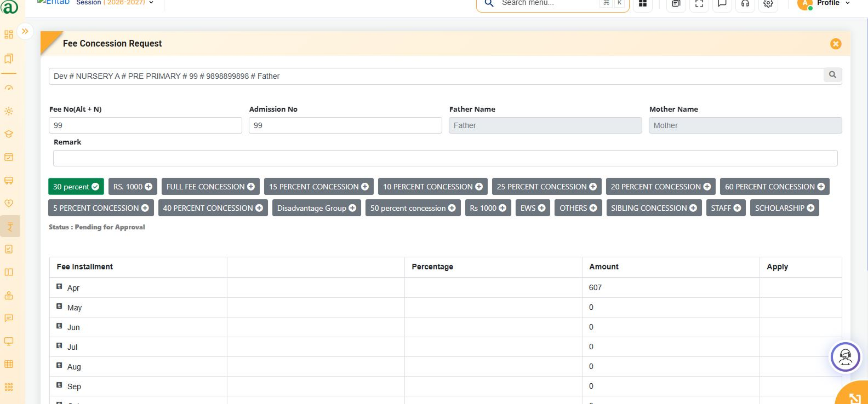Click the live support agent avatar
This screenshot has width=868, height=404.
pyautogui.click(x=846, y=357)
